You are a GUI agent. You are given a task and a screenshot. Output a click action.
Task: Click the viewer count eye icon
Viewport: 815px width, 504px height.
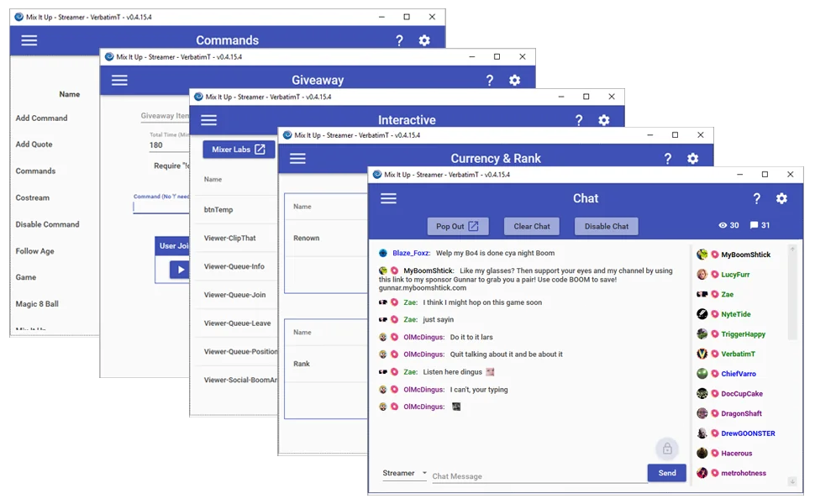[723, 226]
